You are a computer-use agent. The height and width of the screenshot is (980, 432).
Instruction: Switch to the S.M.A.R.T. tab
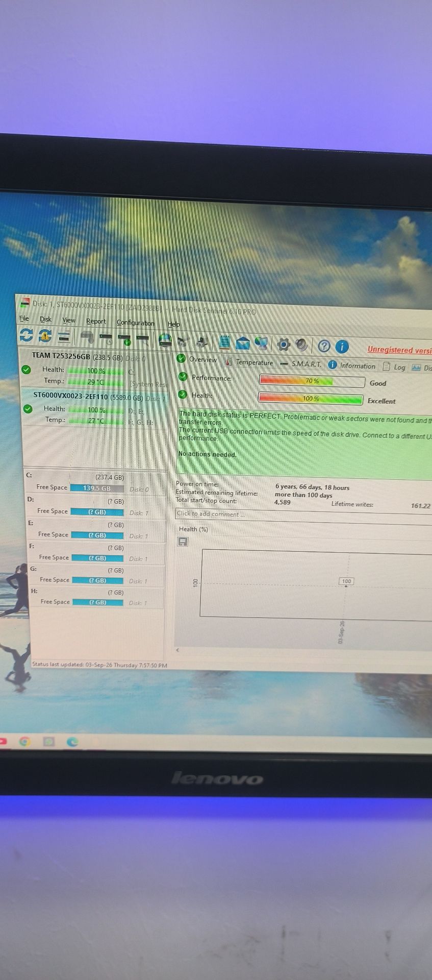point(301,364)
